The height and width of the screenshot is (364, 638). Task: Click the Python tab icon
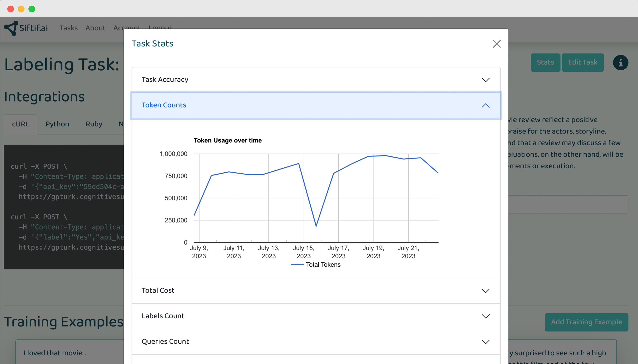57,123
